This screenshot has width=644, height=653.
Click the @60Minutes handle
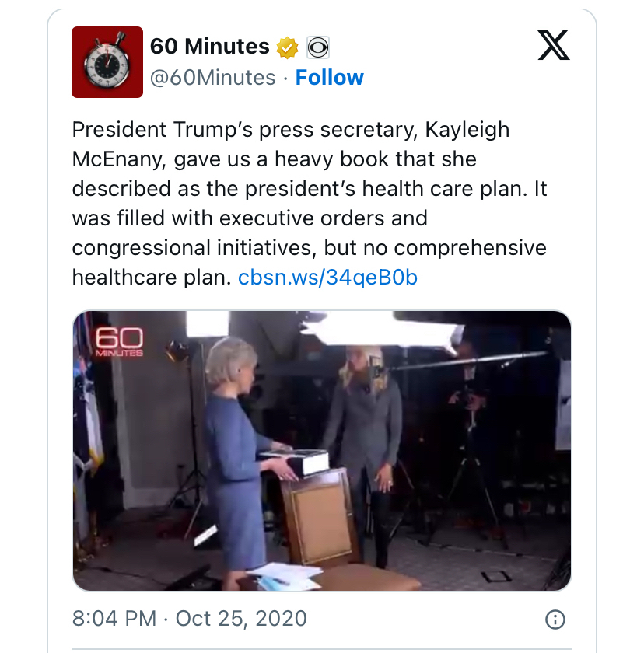click(212, 78)
